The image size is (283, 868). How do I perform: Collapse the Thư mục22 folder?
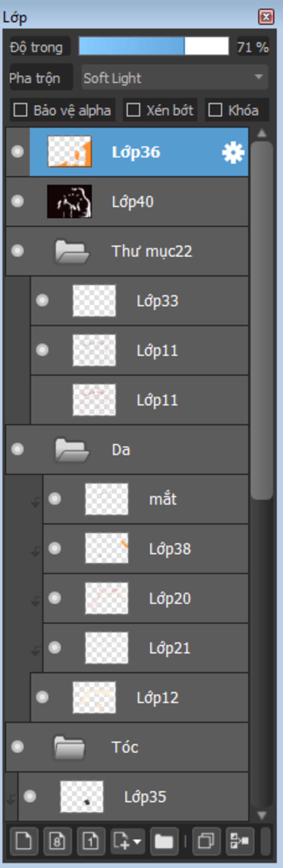click(x=72, y=251)
